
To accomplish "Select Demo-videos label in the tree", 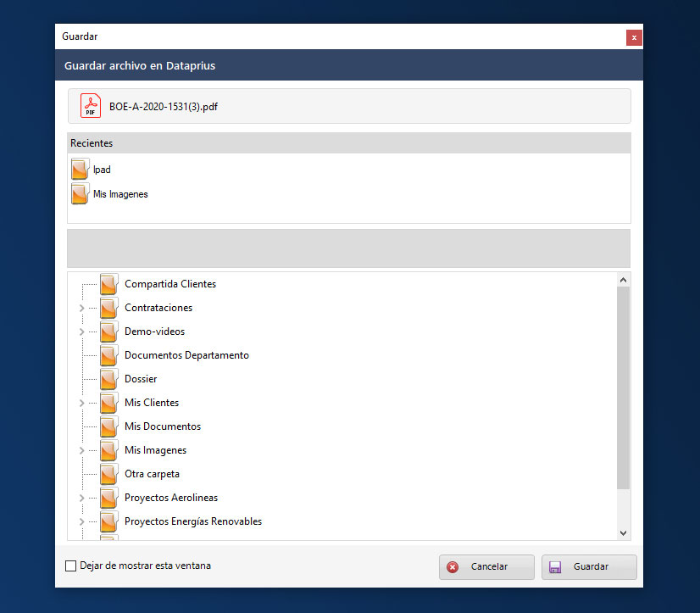I will click(x=154, y=331).
